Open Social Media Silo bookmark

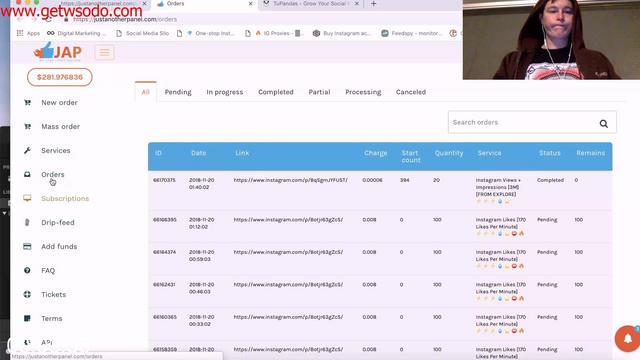[x=142, y=33]
